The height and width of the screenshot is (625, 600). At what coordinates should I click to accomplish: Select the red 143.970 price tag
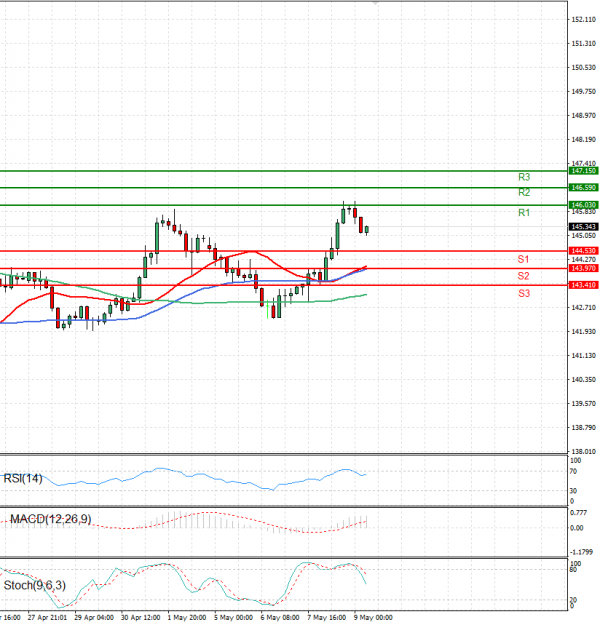583,268
